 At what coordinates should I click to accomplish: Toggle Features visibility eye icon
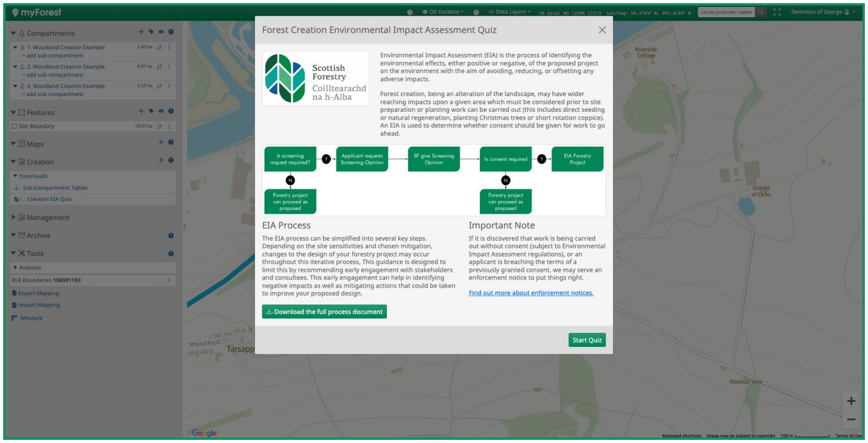tap(161, 112)
